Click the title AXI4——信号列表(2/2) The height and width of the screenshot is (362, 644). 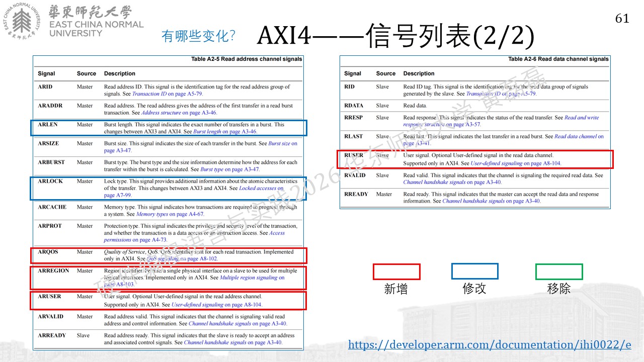pyautogui.click(x=395, y=35)
